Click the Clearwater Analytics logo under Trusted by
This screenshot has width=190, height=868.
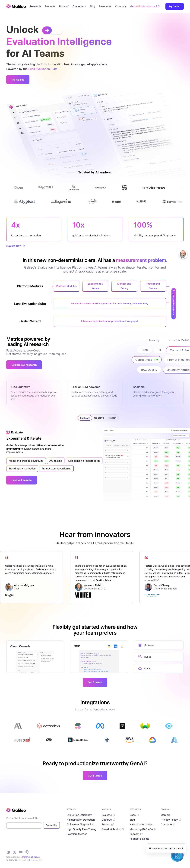(46, 187)
